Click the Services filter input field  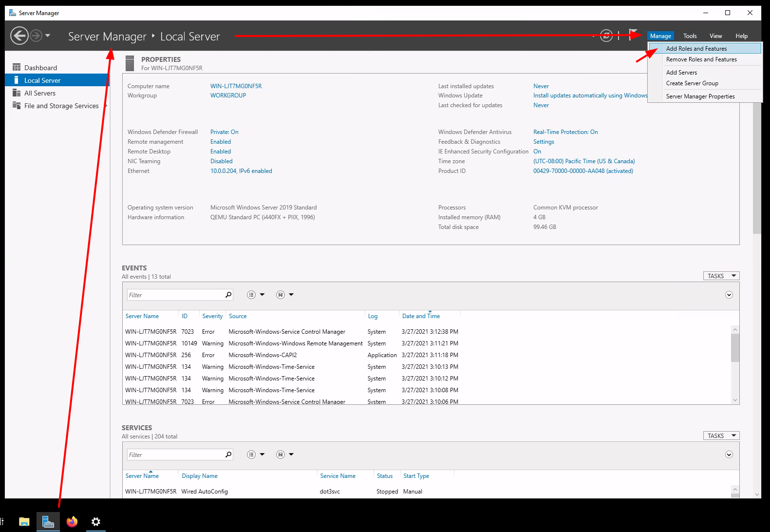click(175, 455)
